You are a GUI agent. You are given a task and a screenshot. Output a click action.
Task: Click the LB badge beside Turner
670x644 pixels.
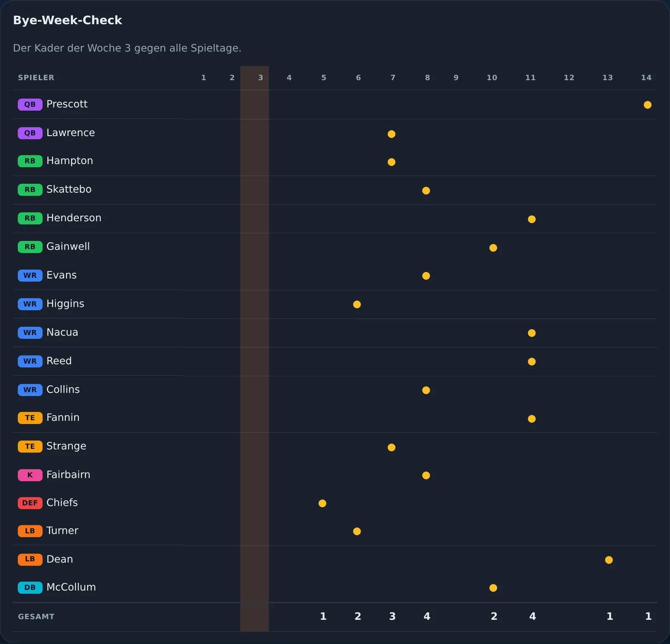[x=30, y=531]
